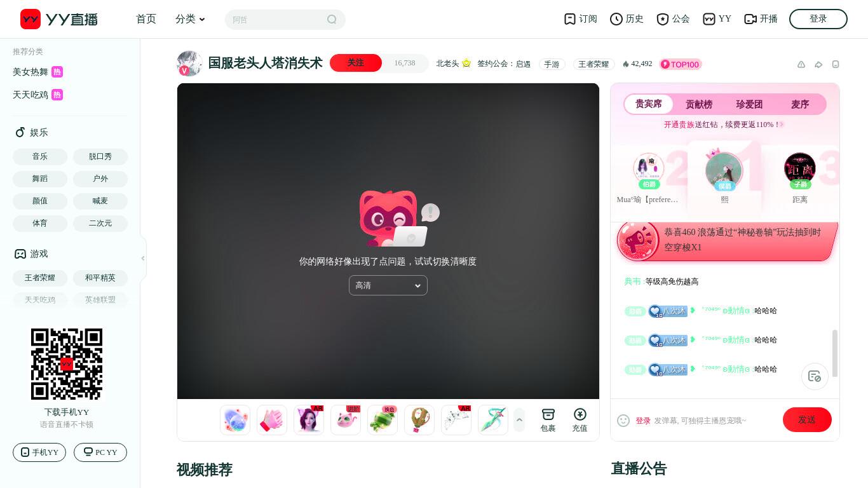Click the search magnifier icon
The height and width of the screenshot is (488, 868).
pyautogui.click(x=332, y=19)
